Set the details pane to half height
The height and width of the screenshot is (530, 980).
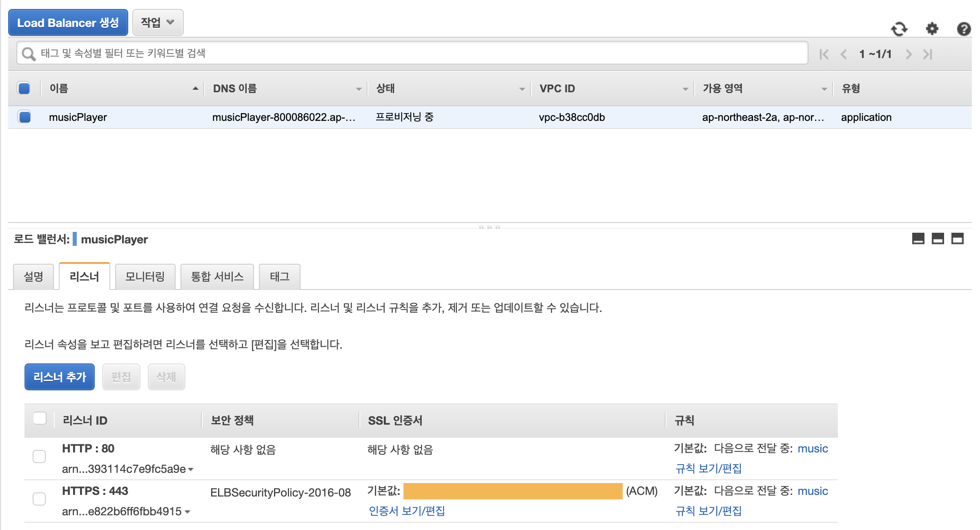pyautogui.click(x=938, y=239)
